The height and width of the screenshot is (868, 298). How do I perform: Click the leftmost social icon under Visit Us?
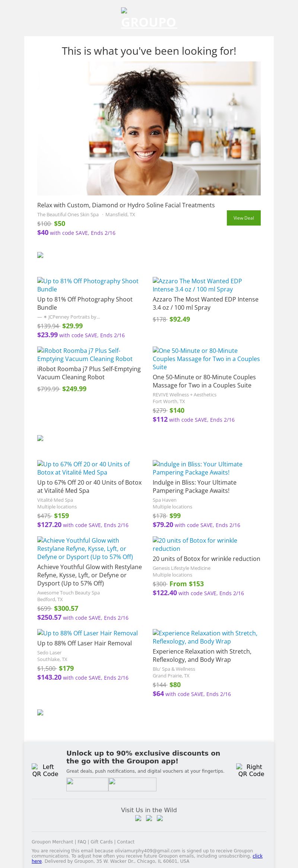tap(138, 818)
